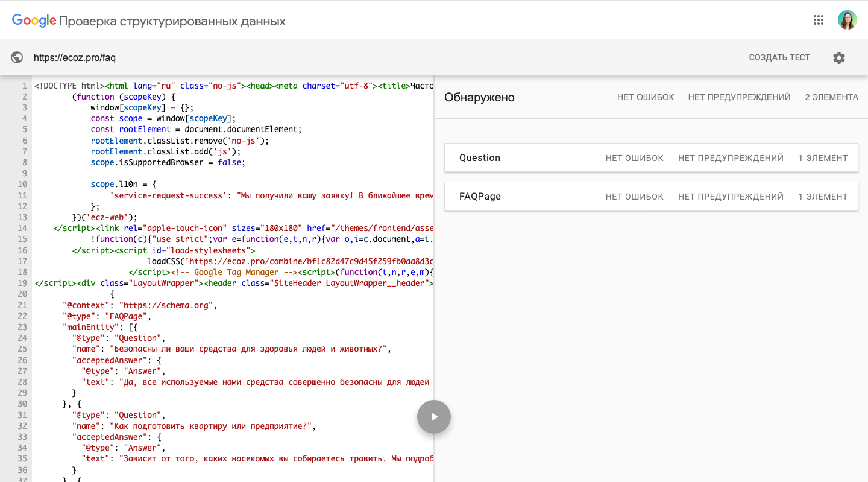868x482 pixels.
Task: Click the НЕТ ОШИБОК summary at the top
Action: [646, 97]
